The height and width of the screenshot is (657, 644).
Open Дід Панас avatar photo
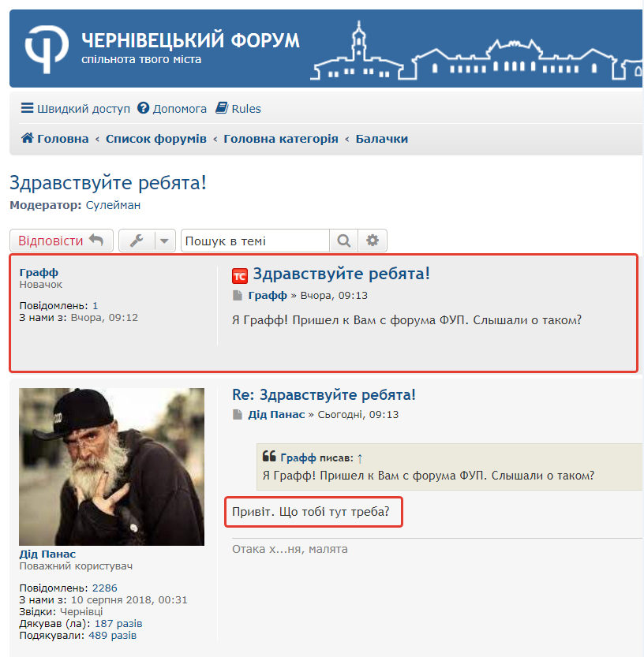(x=111, y=466)
